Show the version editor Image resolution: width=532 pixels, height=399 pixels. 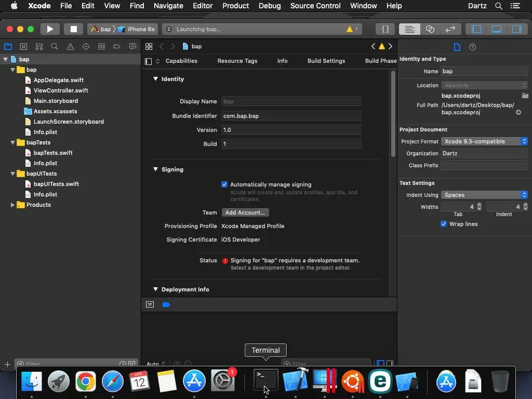[450, 29]
